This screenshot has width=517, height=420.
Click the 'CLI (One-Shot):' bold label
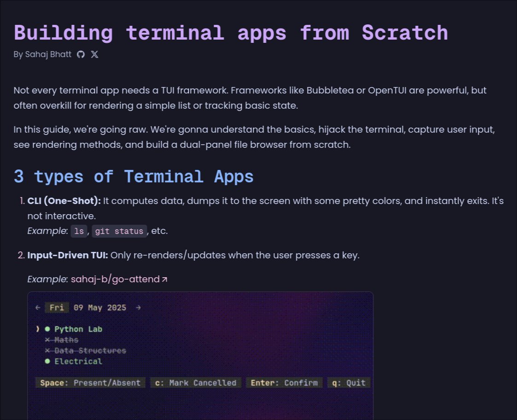pos(64,201)
